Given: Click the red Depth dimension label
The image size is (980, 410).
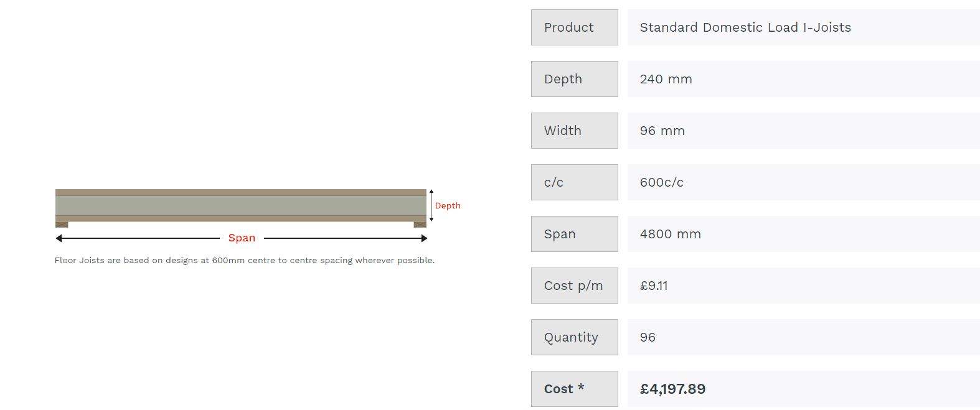Looking at the screenshot, I should (x=448, y=205).
